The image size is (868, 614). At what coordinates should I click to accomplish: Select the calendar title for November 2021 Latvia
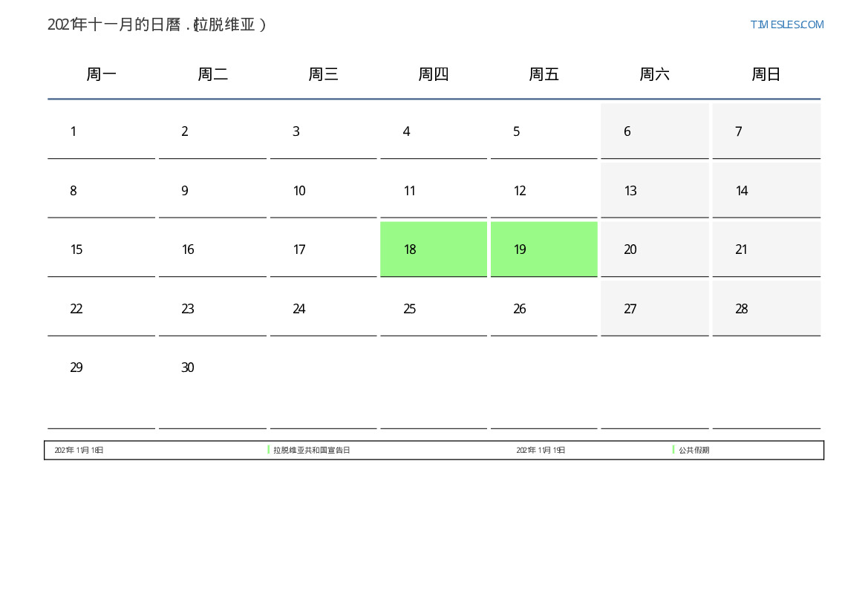[x=157, y=25]
